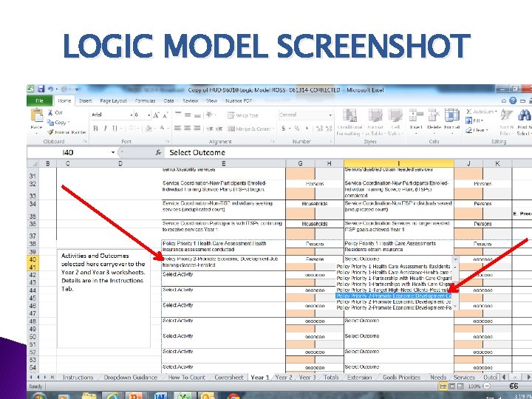
Task: Open Format as Table
Action: coord(375,123)
